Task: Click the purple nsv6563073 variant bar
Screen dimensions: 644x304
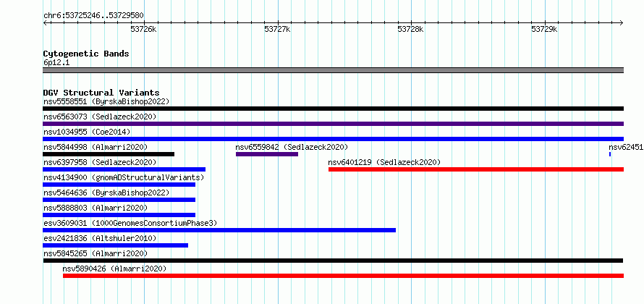Action: 333,124
